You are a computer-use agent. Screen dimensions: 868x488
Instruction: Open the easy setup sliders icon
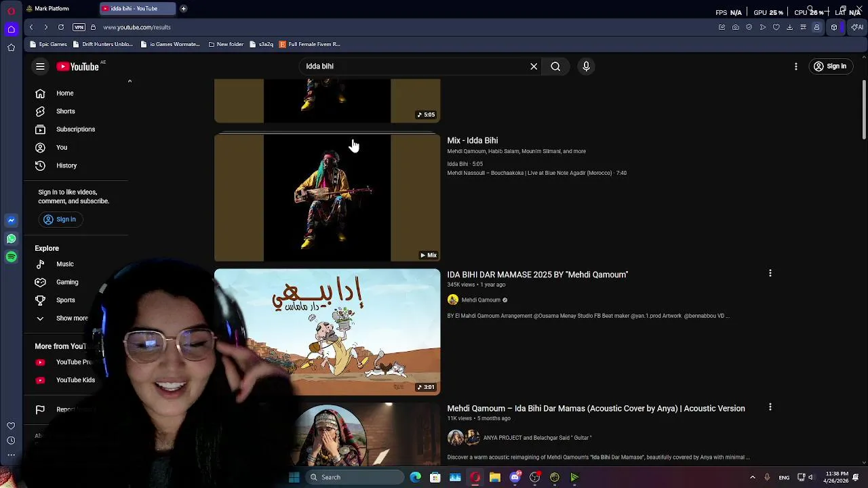[803, 27]
